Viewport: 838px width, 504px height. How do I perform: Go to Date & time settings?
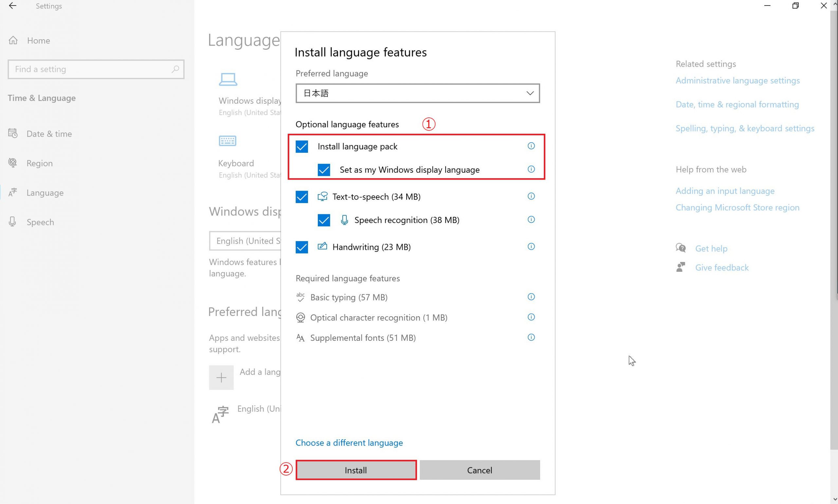(49, 134)
